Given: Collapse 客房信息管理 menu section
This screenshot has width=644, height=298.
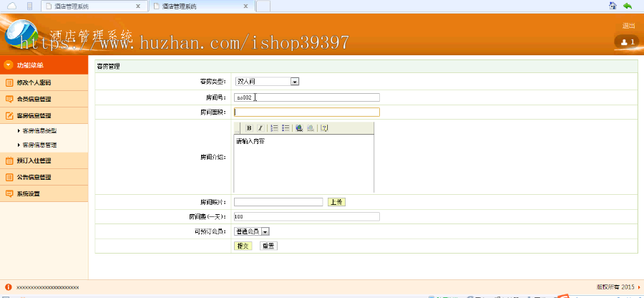Looking at the screenshot, I should click(x=44, y=115).
